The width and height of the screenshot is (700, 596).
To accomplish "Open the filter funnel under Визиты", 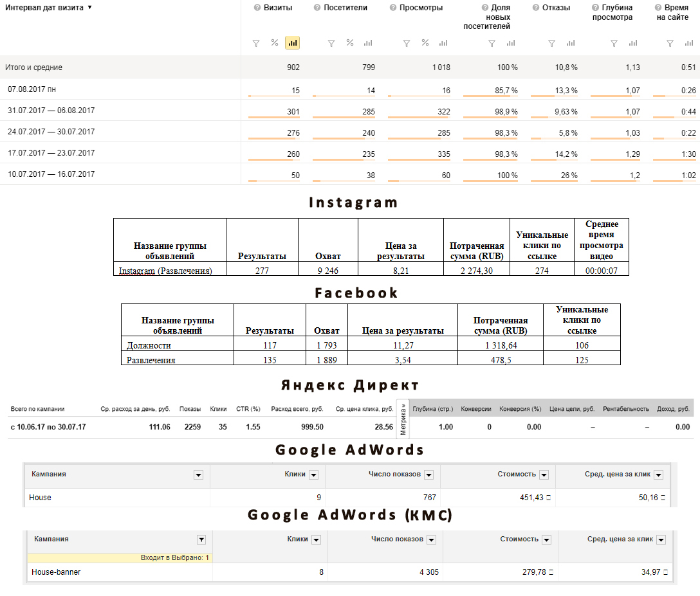I will tap(256, 43).
